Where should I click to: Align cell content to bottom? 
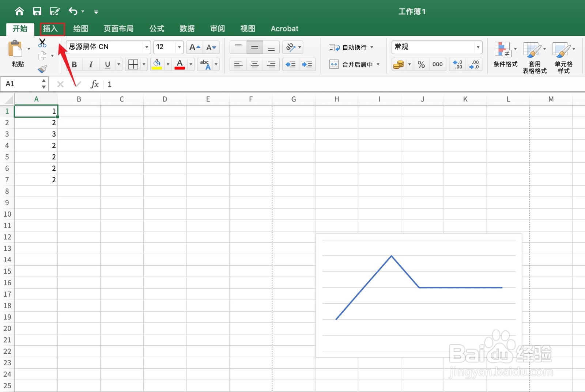[271, 47]
